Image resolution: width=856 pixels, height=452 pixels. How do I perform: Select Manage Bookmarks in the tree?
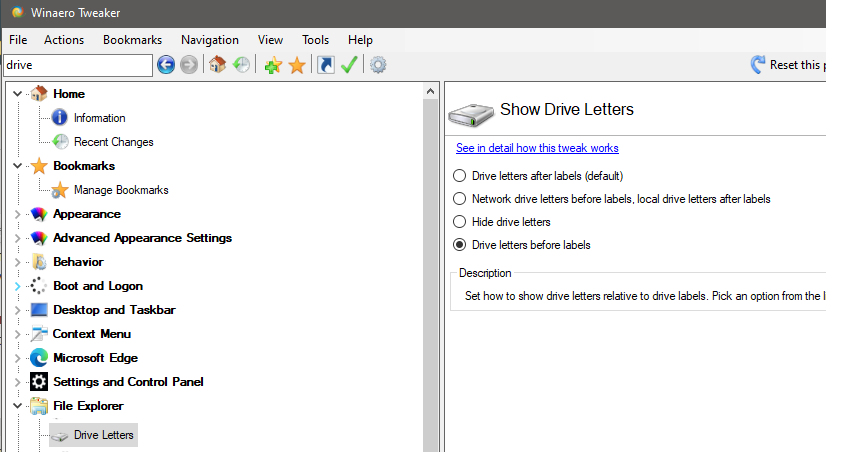120,190
